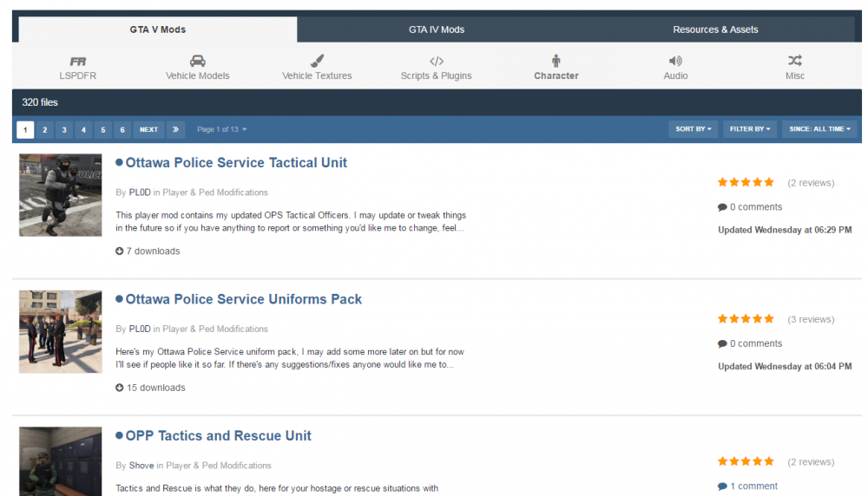Open the Audio speaker icon

click(675, 61)
